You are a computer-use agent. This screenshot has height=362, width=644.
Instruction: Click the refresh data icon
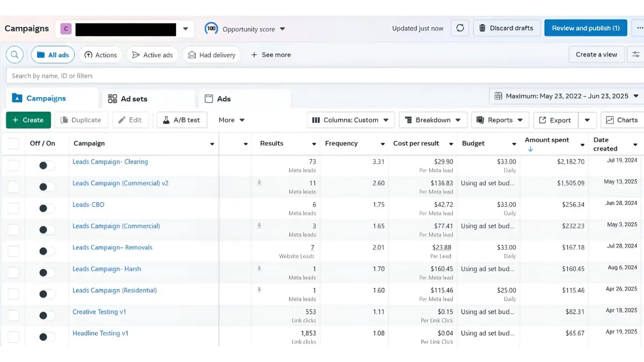[460, 28]
